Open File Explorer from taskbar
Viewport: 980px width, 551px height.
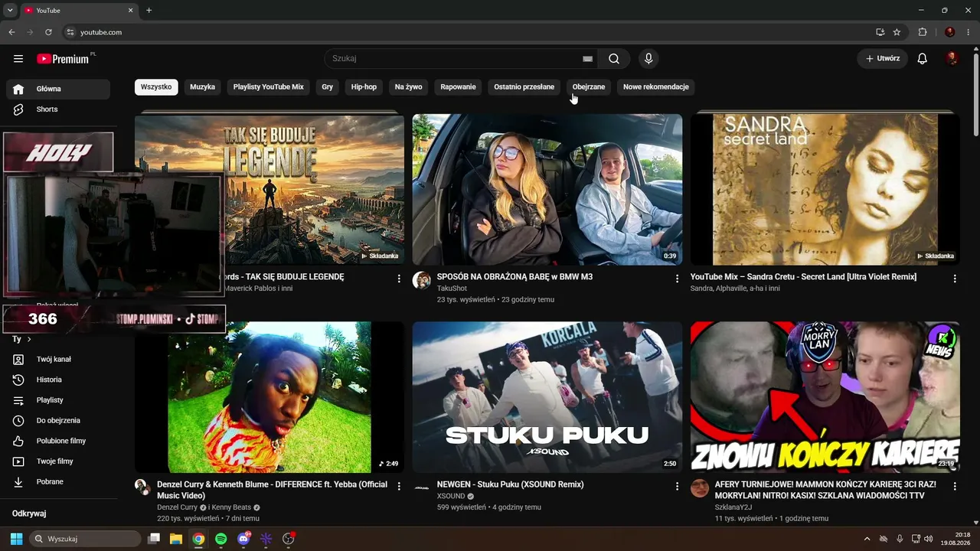click(176, 539)
